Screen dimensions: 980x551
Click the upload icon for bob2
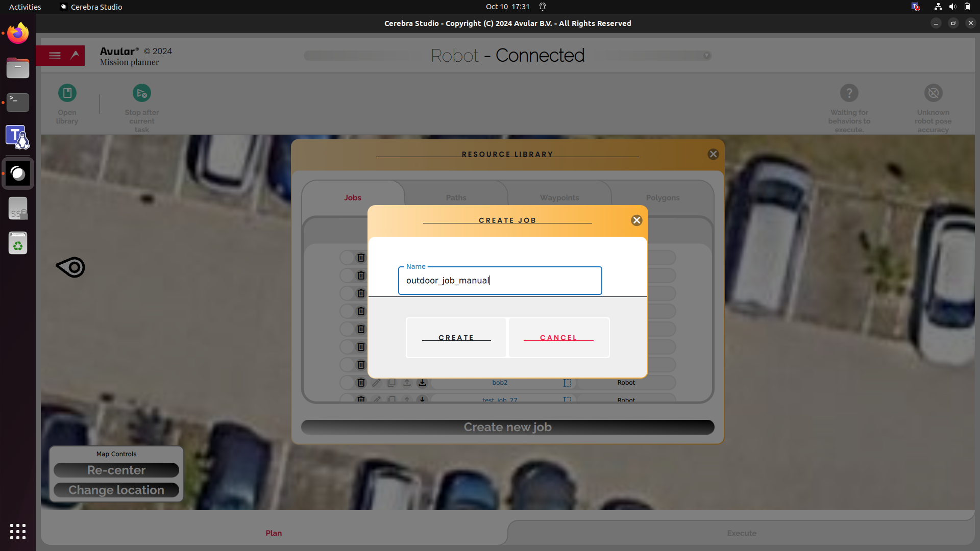click(407, 383)
